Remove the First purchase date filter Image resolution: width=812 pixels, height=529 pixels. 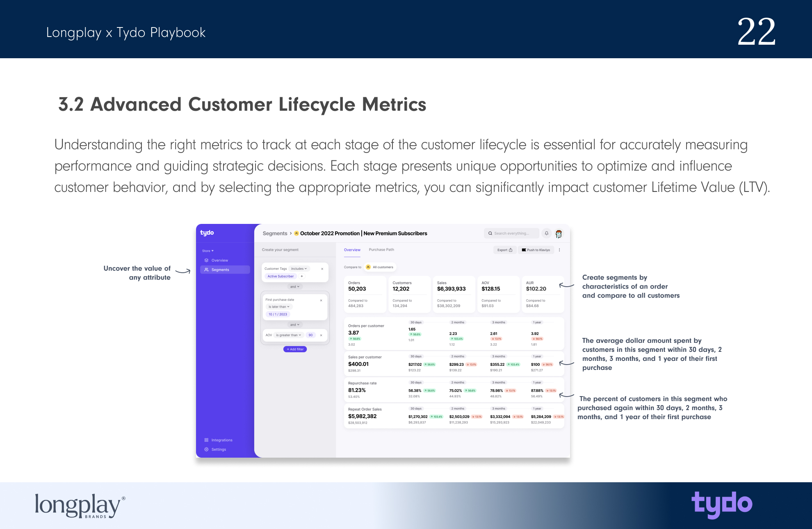click(x=321, y=300)
